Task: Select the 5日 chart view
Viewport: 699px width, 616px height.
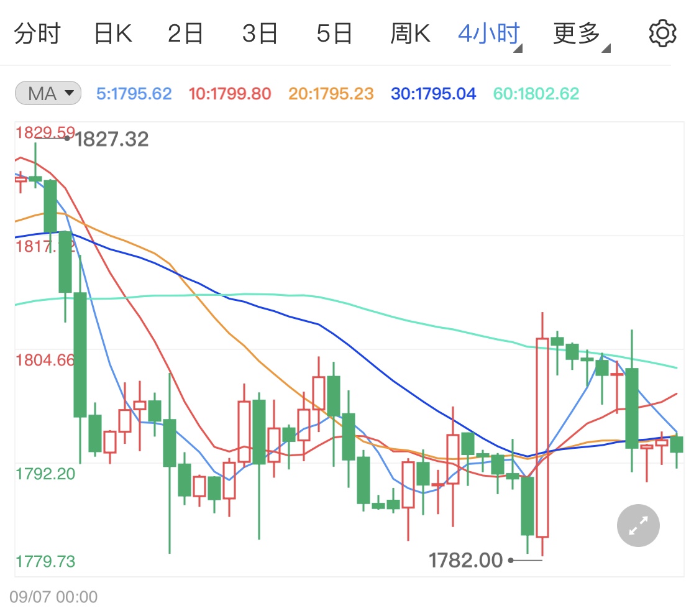Action: (334, 33)
